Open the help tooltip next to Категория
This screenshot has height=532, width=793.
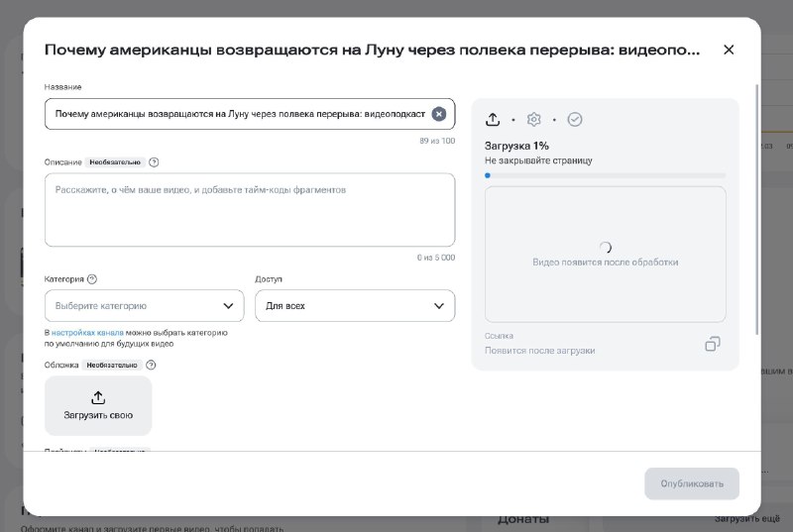pyautogui.click(x=92, y=279)
